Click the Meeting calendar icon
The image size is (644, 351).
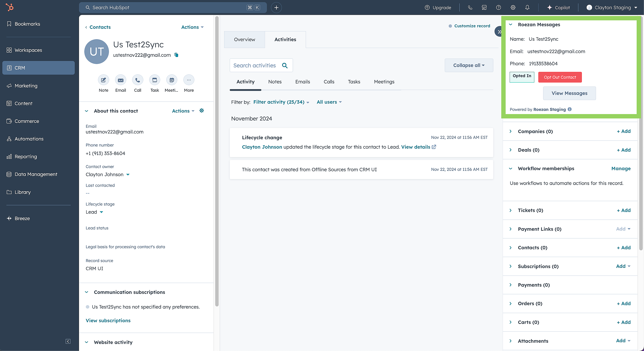[172, 80]
